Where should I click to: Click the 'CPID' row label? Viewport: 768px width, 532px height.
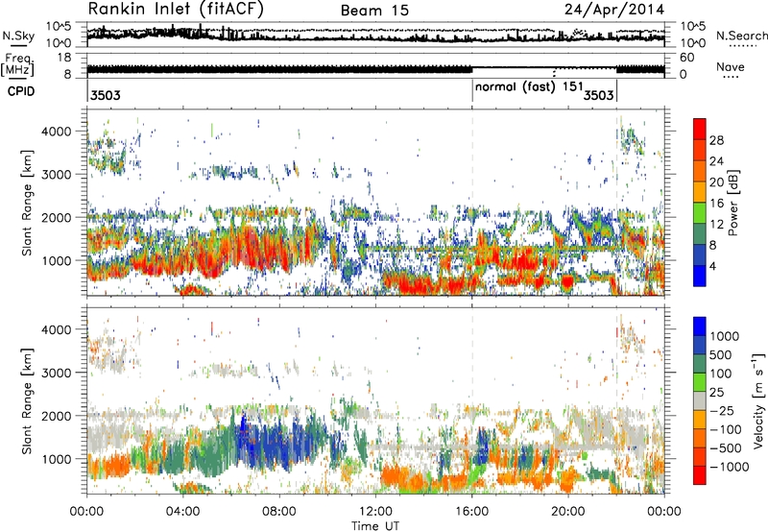(21, 91)
